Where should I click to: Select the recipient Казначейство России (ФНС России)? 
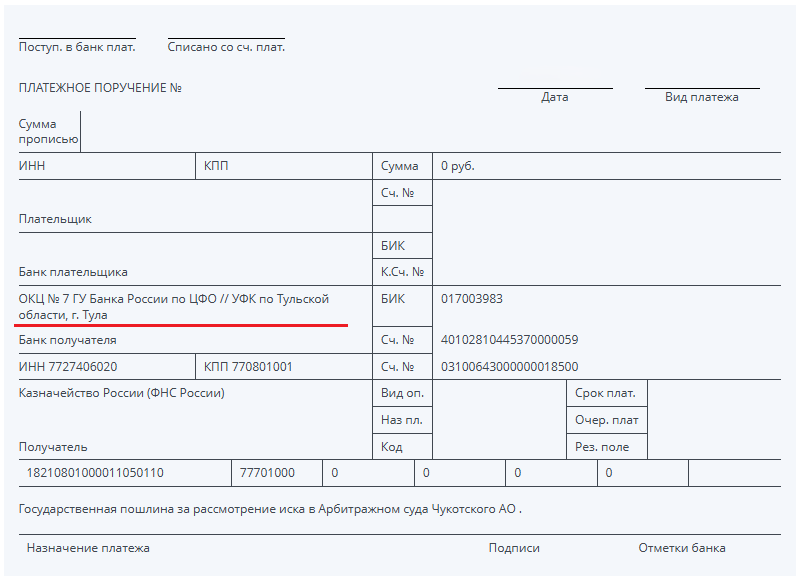coord(122,393)
